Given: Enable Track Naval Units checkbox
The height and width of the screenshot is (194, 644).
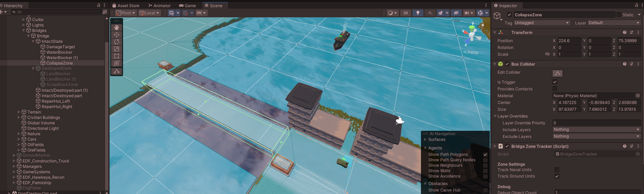Looking at the screenshot, I should [557, 170].
